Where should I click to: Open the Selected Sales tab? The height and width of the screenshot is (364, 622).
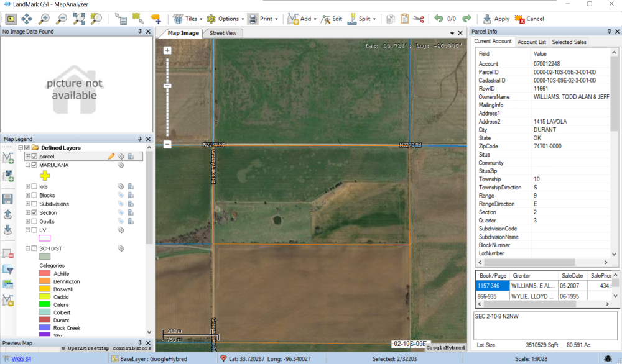[x=569, y=42]
